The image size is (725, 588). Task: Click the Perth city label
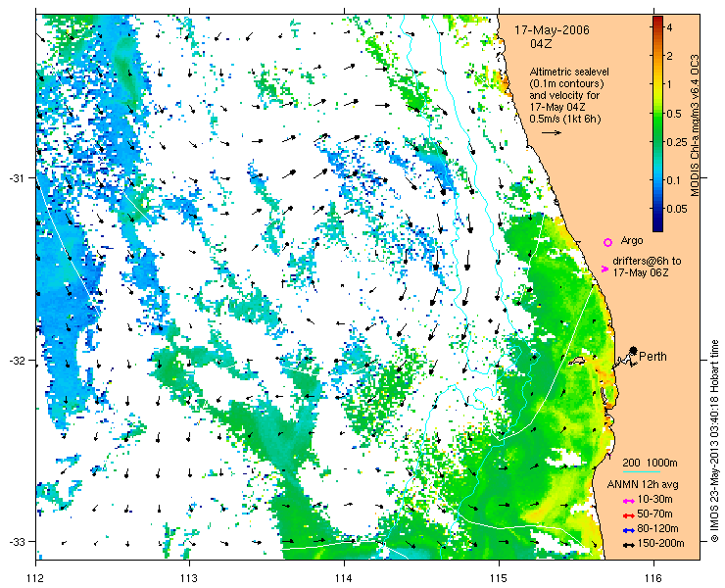(652, 356)
